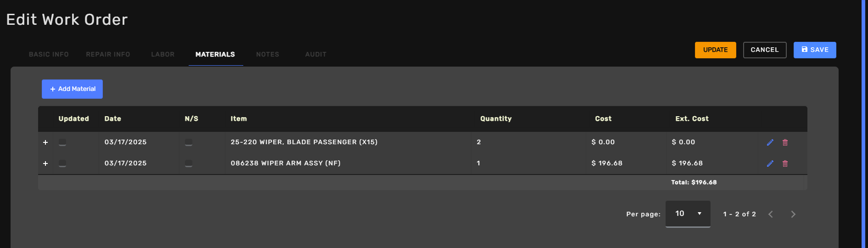Click the Cancel button
Viewport: 868px width, 248px height.
click(765, 50)
